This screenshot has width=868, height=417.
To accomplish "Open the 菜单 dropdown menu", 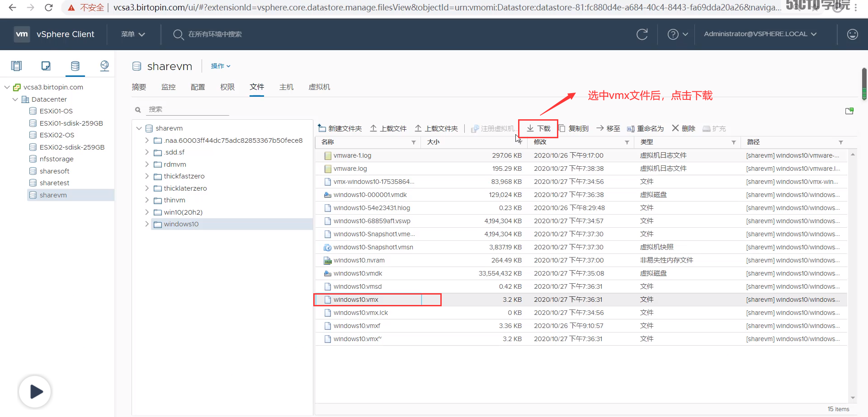I will (133, 34).
